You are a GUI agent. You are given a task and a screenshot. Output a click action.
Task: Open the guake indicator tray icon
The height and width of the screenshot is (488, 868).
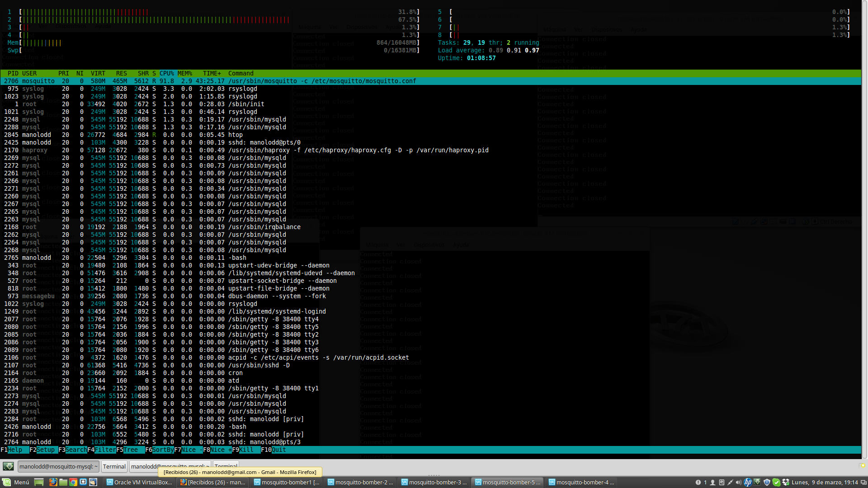click(757, 482)
